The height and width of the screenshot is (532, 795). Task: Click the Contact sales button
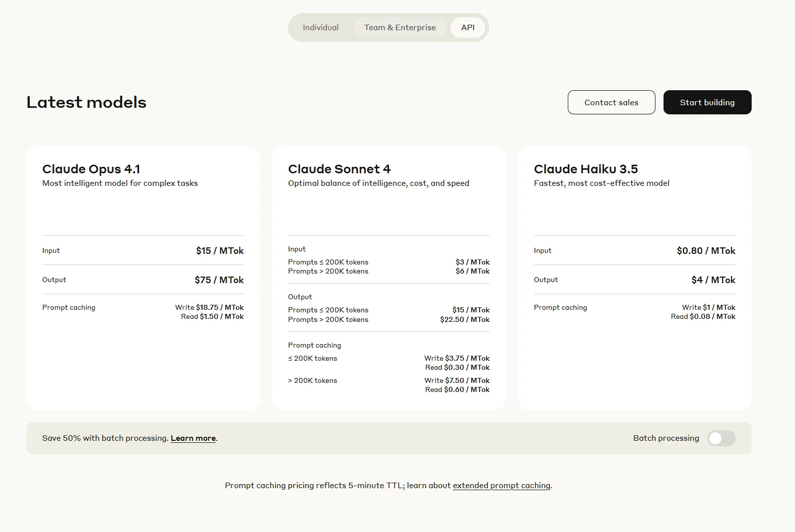611,102
